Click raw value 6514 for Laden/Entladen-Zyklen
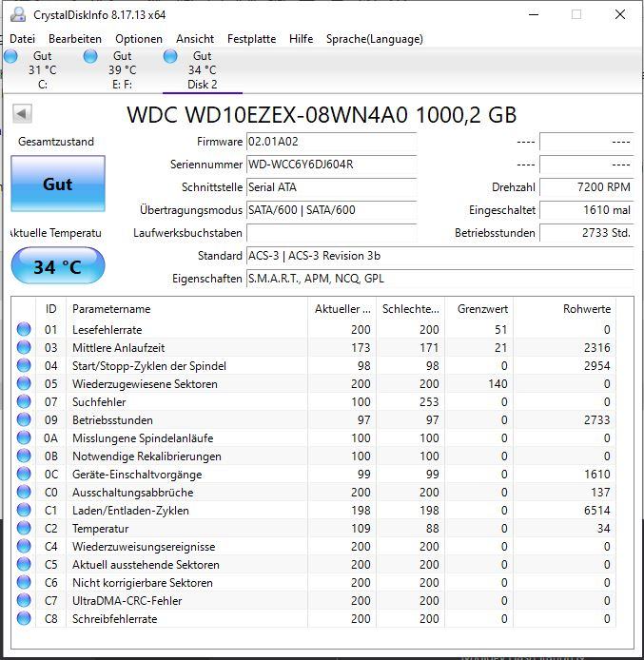 pyautogui.click(x=596, y=511)
